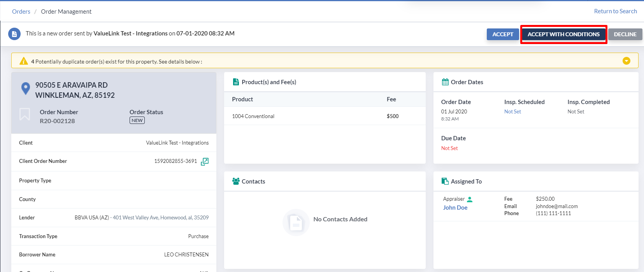This screenshot has width=644, height=272.
Task: Open lender address 401 West Valley Ave link
Action: (x=161, y=217)
